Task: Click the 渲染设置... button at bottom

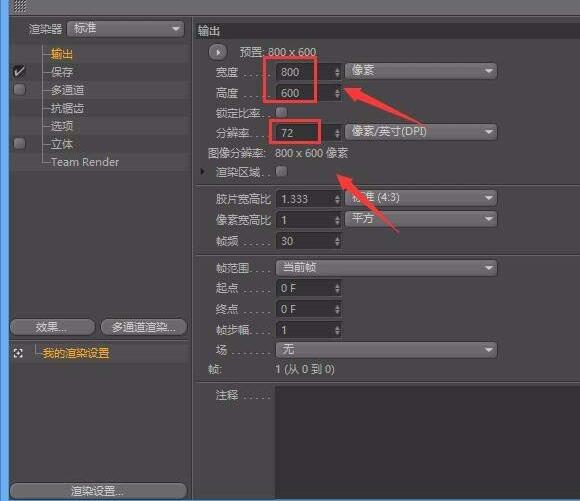Action: 98,491
